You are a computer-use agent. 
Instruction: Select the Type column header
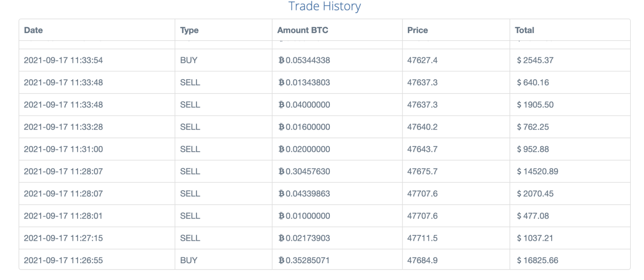point(189,30)
